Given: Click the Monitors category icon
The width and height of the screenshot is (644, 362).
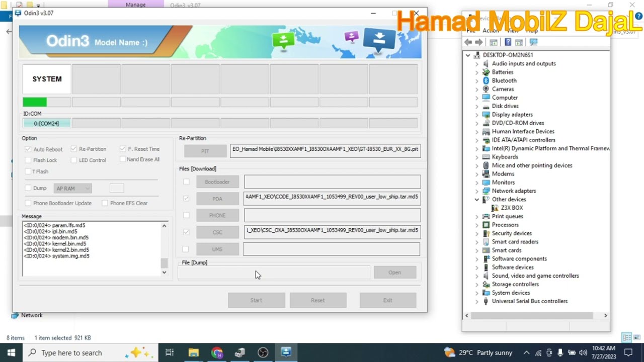Looking at the screenshot, I should tap(486, 182).
